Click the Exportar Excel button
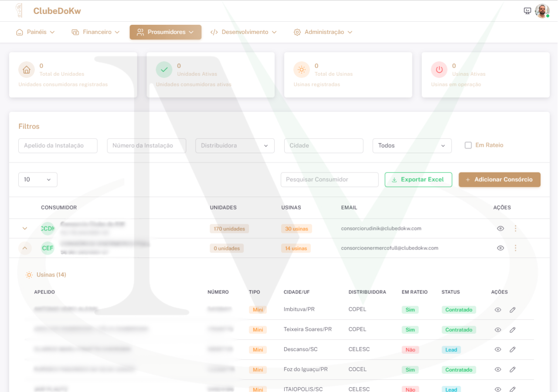 [418, 180]
